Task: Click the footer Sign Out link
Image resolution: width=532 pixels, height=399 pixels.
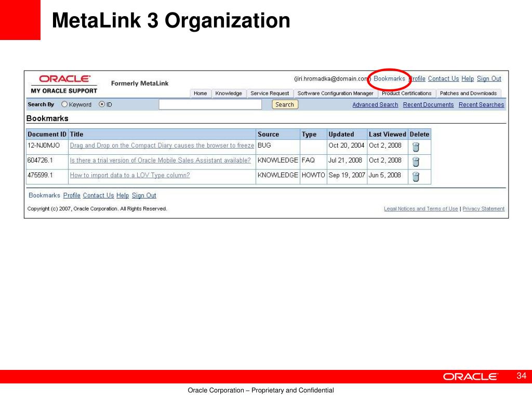Action: pyautogui.click(x=144, y=195)
